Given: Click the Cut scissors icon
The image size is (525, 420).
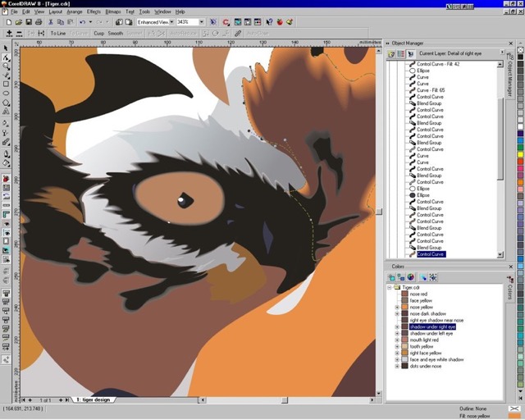Looking at the screenshot, I should click(x=51, y=22).
